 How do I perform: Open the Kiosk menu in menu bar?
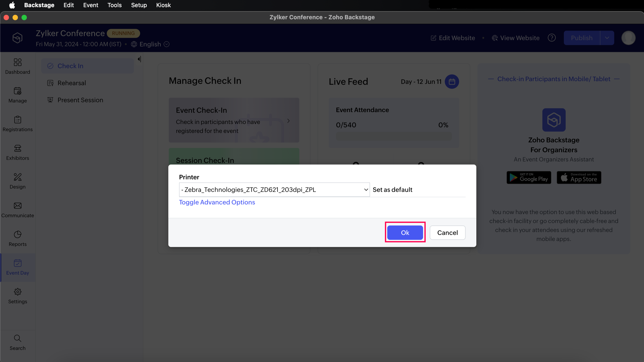pos(163,5)
